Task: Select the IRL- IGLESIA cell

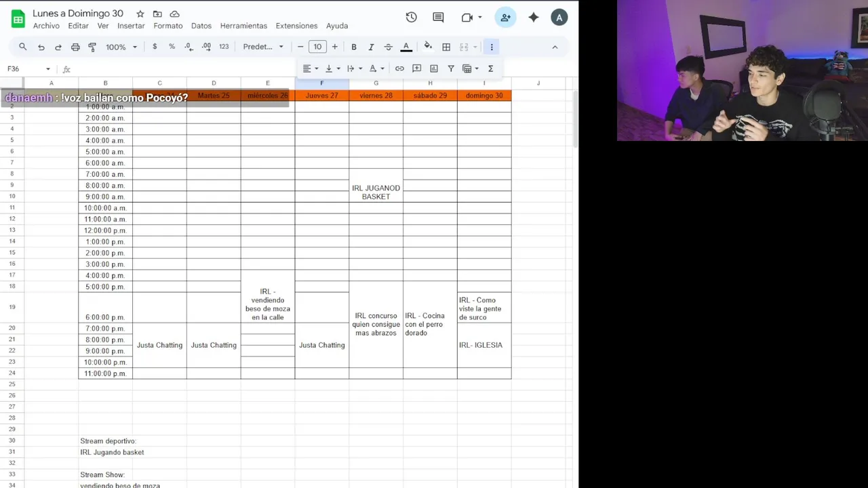Action: point(484,345)
